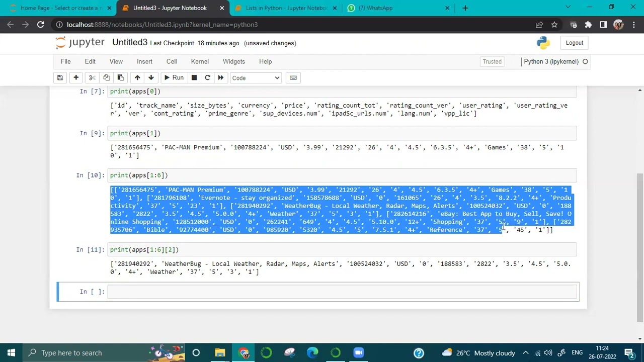Open a new browser tab
This screenshot has width=644, height=362.
point(465,8)
